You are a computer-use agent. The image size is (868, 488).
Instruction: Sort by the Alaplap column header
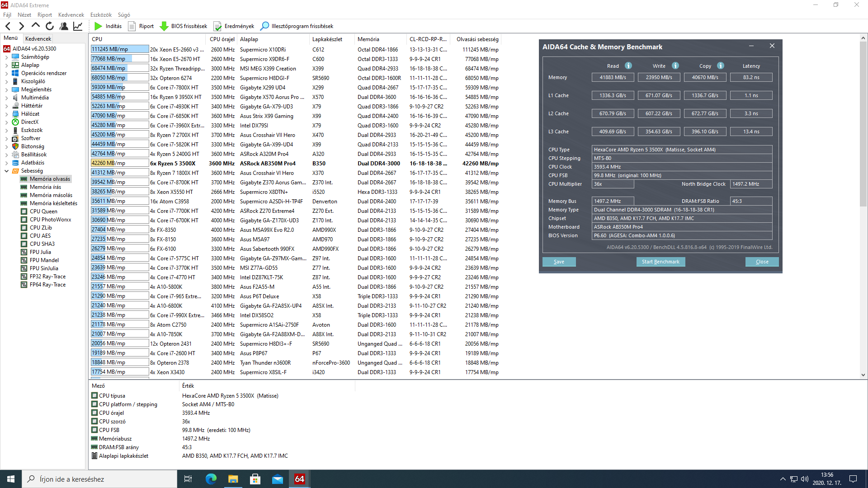[x=273, y=39]
